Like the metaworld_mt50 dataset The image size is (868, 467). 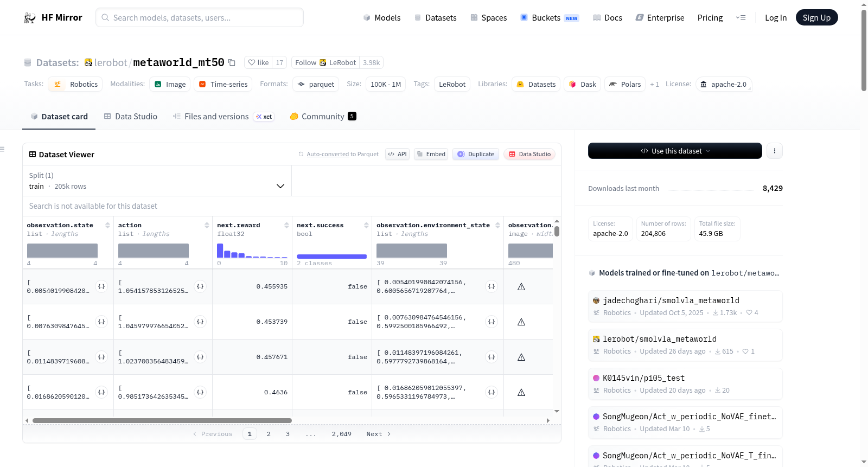point(258,62)
